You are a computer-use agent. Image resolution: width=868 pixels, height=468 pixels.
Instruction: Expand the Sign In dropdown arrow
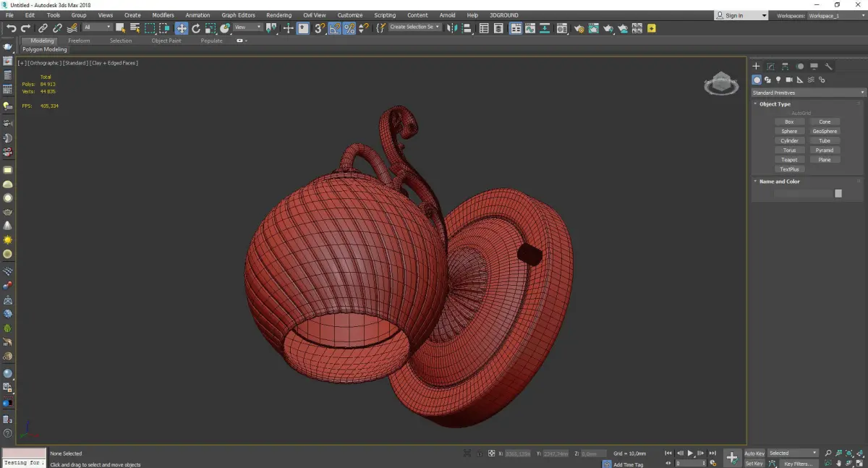point(764,15)
